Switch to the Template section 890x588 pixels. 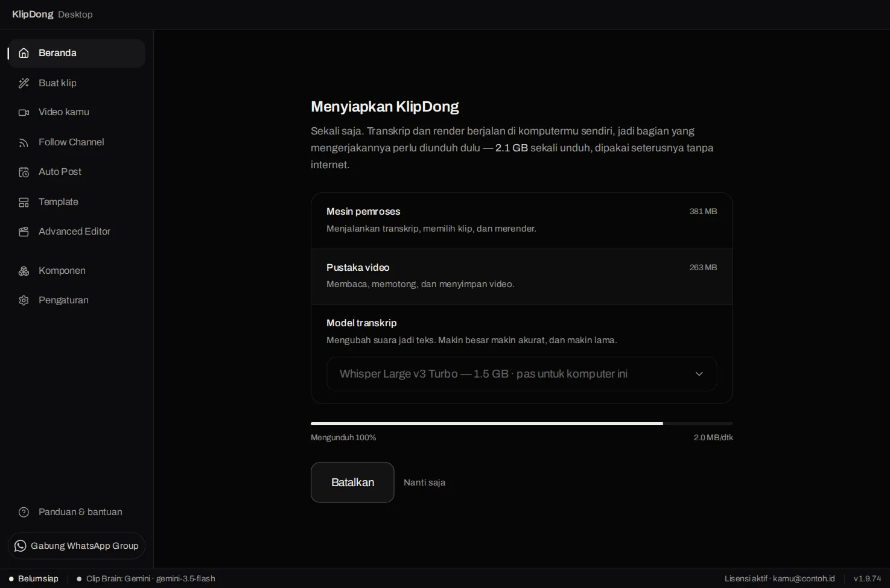tap(77, 202)
